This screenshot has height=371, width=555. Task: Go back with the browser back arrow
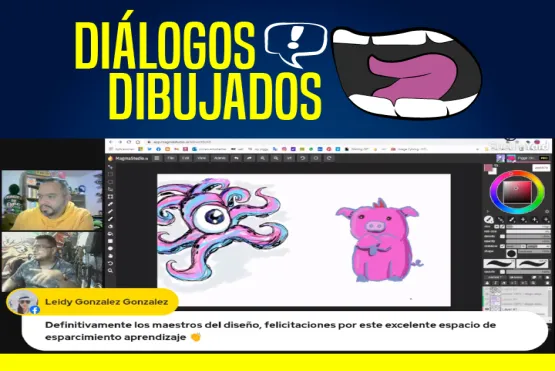click(x=111, y=142)
